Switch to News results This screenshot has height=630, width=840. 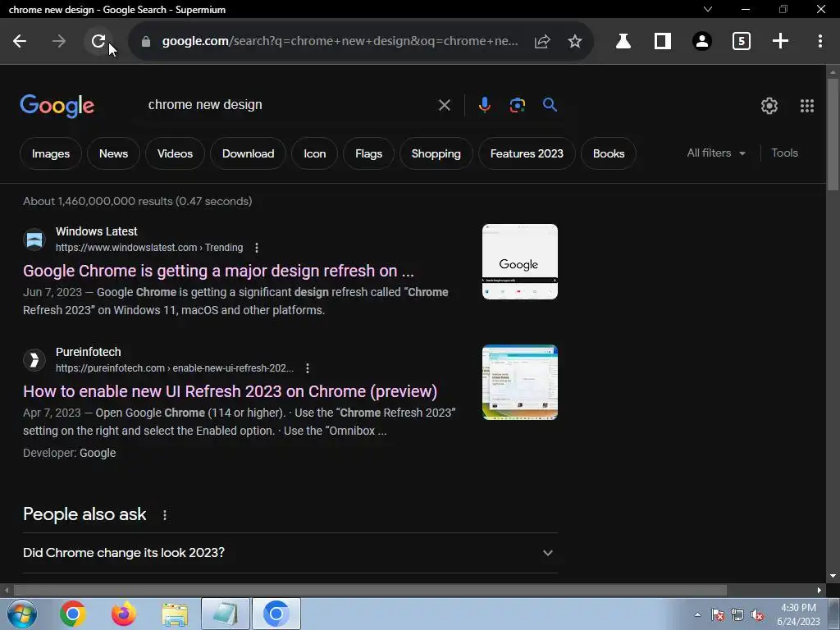(113, 153)
